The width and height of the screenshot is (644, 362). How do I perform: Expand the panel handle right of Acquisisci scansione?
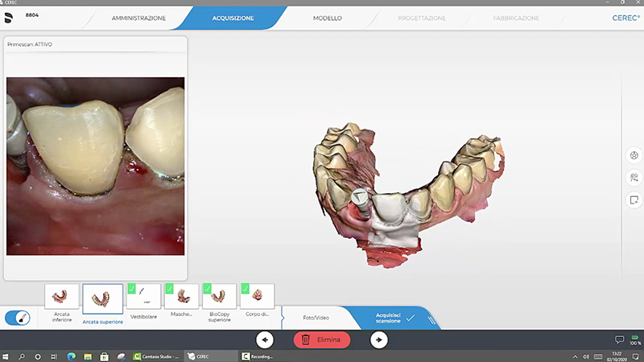[x=431, y=319]
